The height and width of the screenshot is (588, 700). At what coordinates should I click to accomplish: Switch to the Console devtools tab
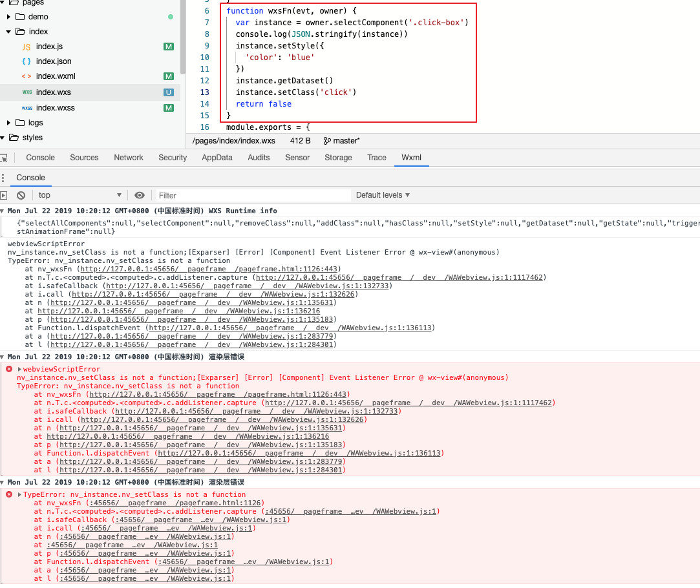[x=40, y=158]
